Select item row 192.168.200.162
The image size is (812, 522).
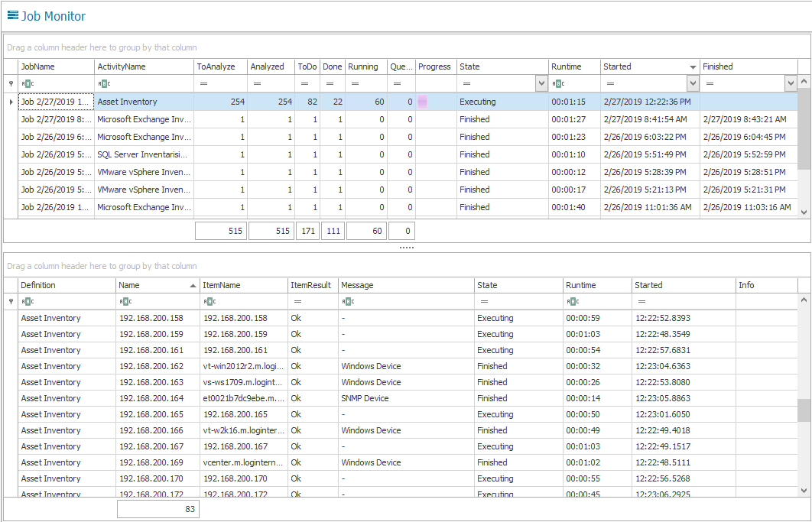[408, 366]
